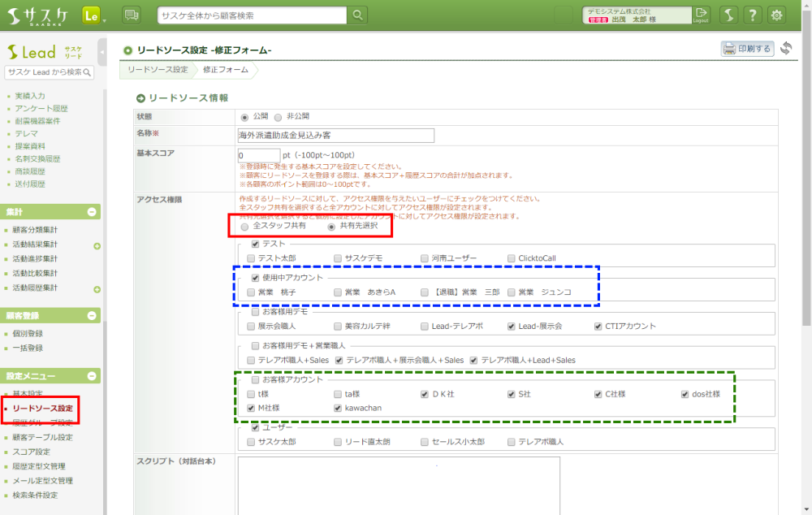Image resolution: width=812 pixels, height=515 pixels.
Task: Click the 印刷する print button
Action: point(747,49)
